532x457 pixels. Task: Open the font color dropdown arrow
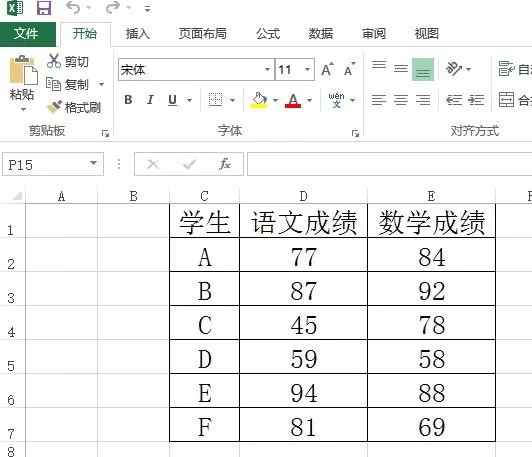point(309,100)
